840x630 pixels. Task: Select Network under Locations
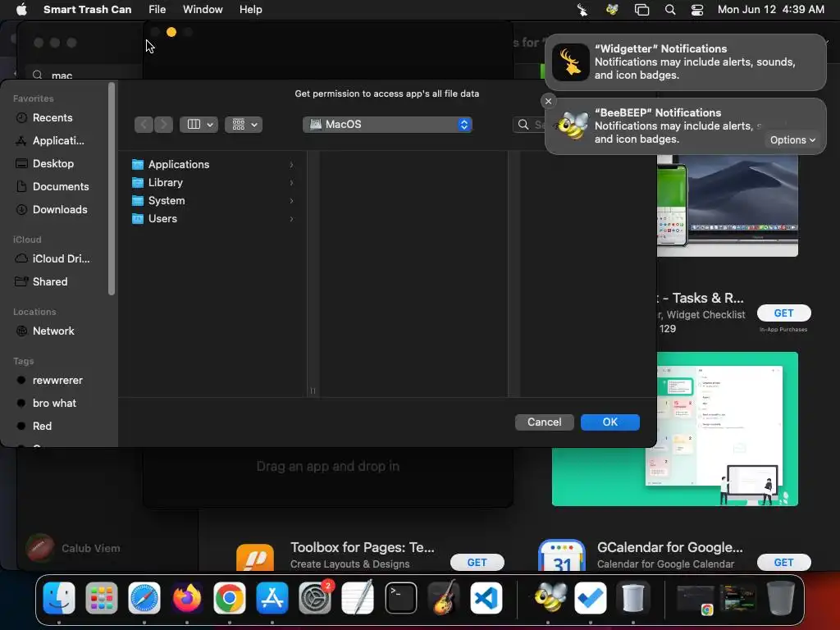pos(53,331)
